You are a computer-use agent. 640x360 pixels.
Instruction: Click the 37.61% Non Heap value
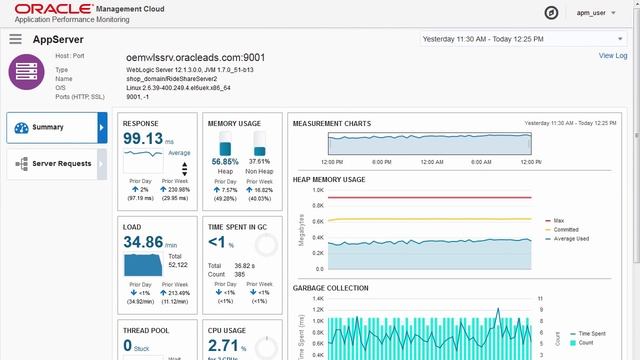coord(259,161)
